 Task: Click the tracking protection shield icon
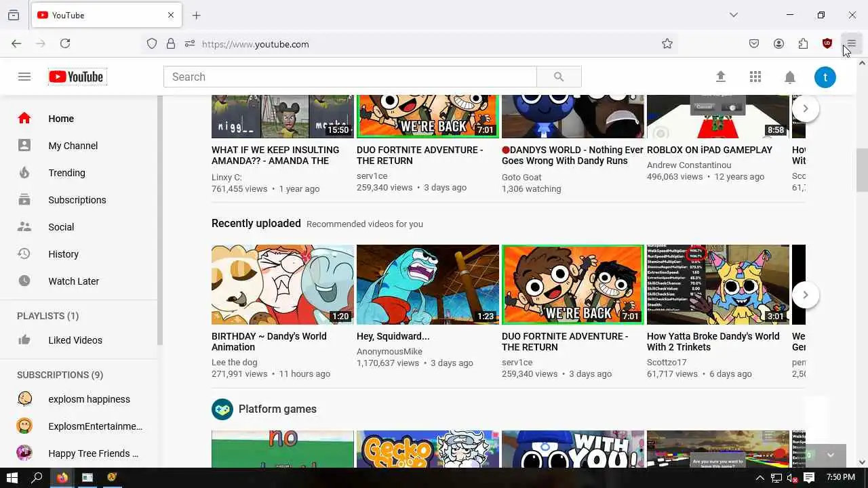tap(152, 43)
